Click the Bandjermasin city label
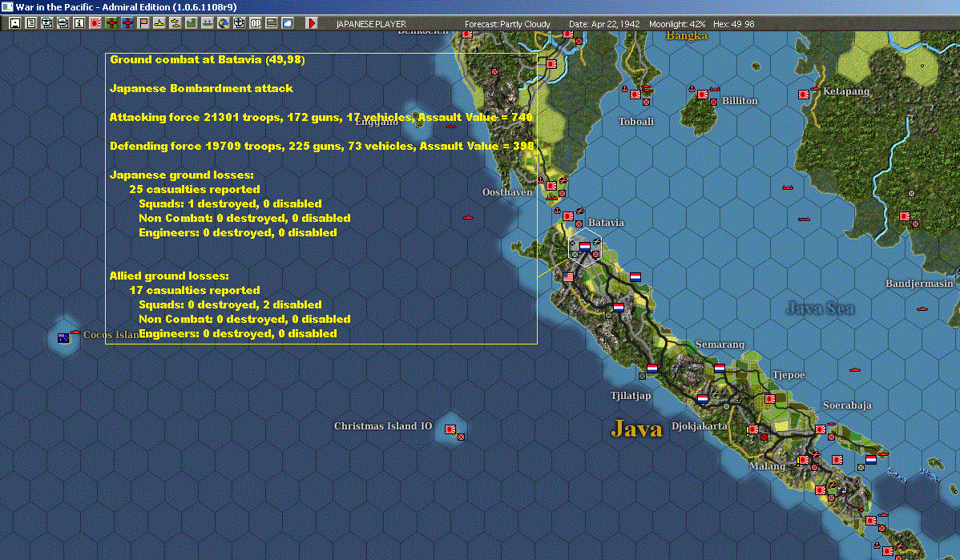960x560 pixels. pyautogui.click(x=919, y=284)
